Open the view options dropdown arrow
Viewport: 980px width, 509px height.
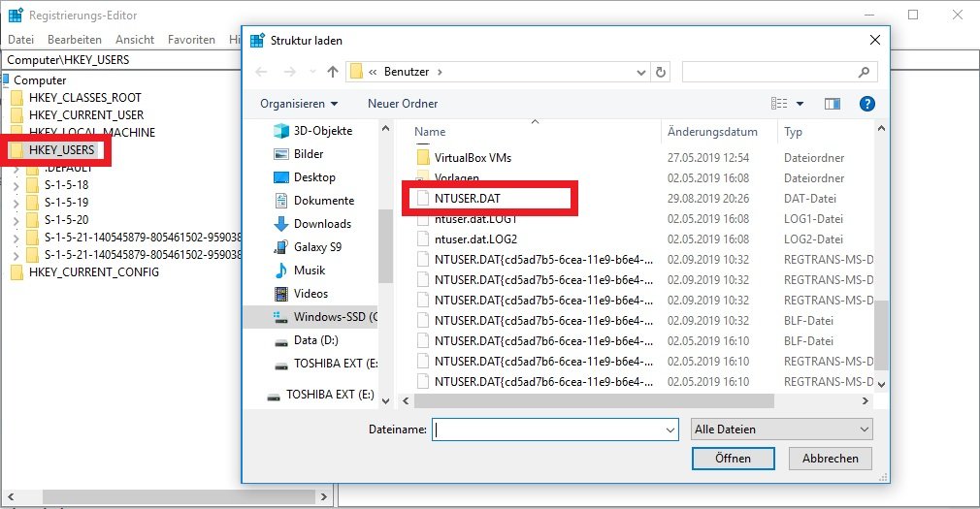[800, 104]
